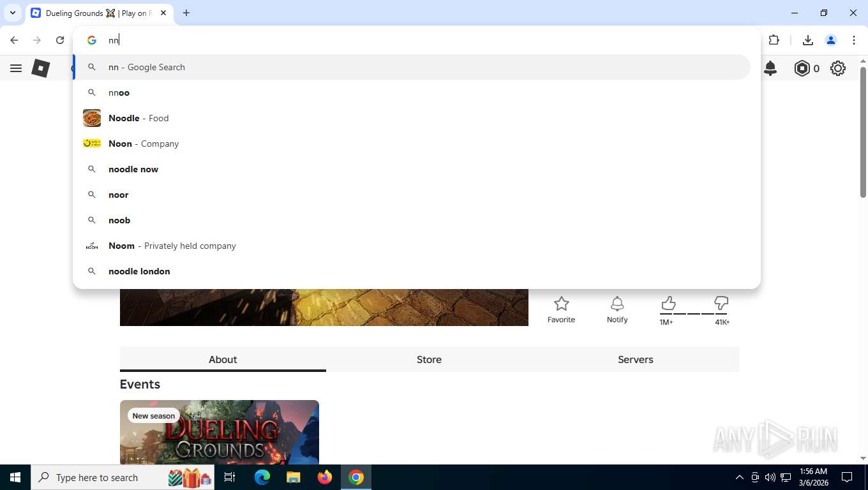This screenshot has height=490, width=868.
Task: Open Roblox settings gear
Action: tap(838, 68)
